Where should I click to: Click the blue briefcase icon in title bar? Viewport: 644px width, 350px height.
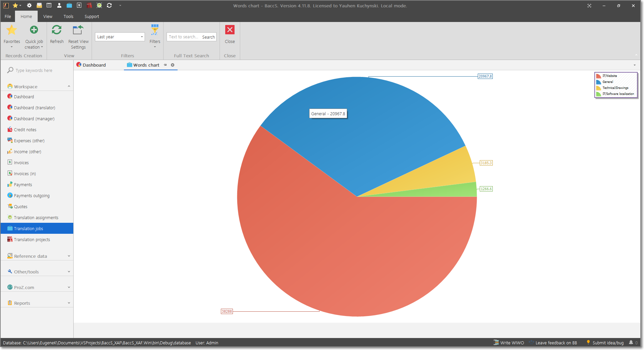click(x=69, y=5)
